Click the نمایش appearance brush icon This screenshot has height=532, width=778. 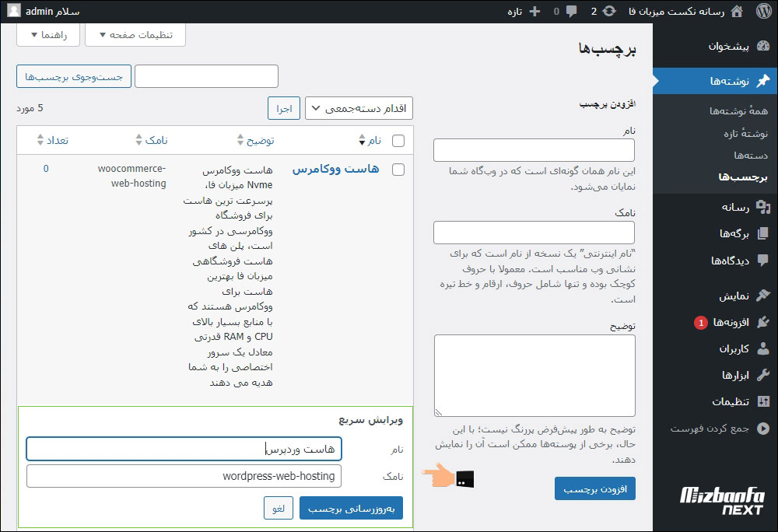pos(763,296)
